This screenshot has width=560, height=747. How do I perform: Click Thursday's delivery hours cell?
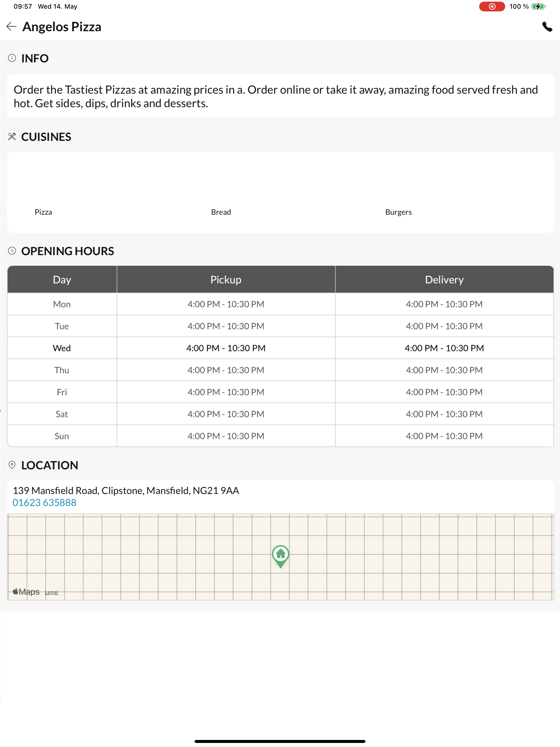[444, 370]
